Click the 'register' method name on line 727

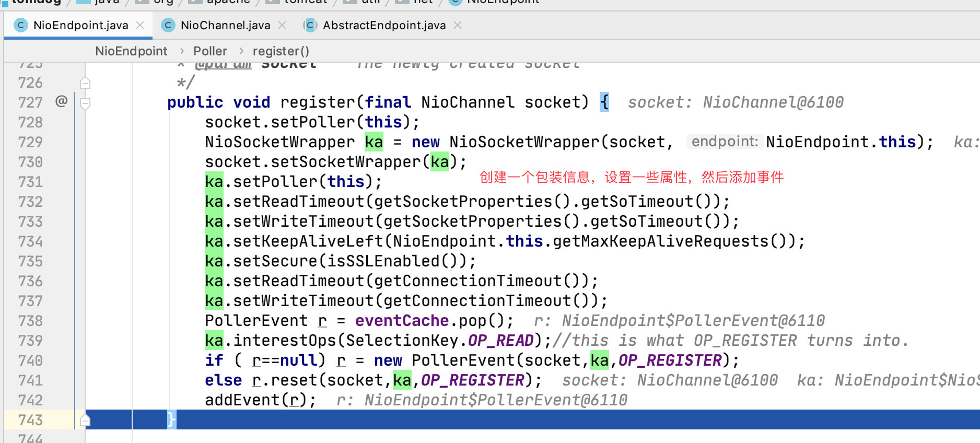(x=318, y=102)
